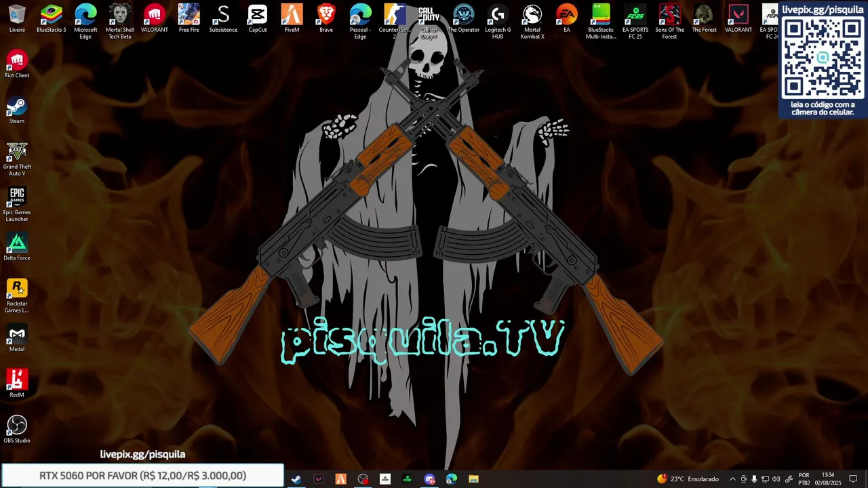
Task: Open the OBS Studio desktop shortcut
Action: point(17,429)
